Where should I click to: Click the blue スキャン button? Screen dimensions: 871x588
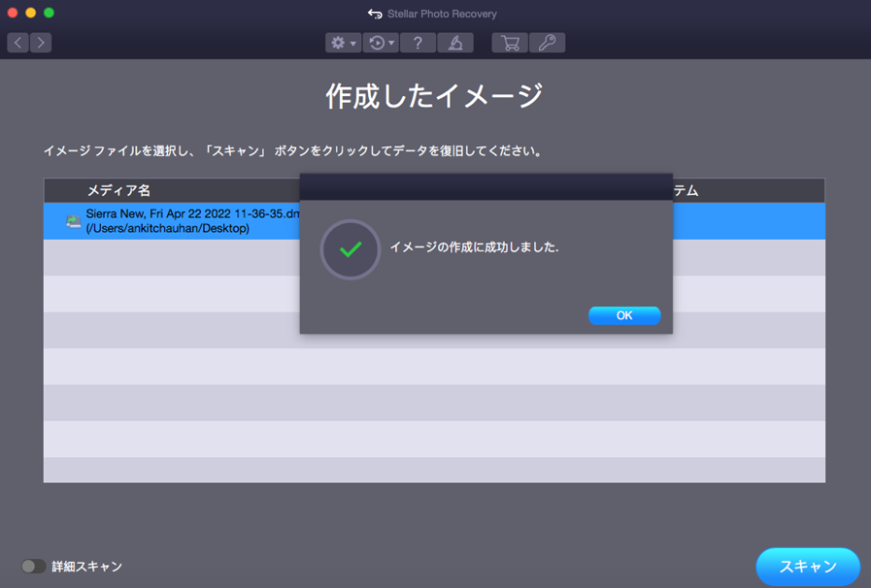click(x=808, y=567)
